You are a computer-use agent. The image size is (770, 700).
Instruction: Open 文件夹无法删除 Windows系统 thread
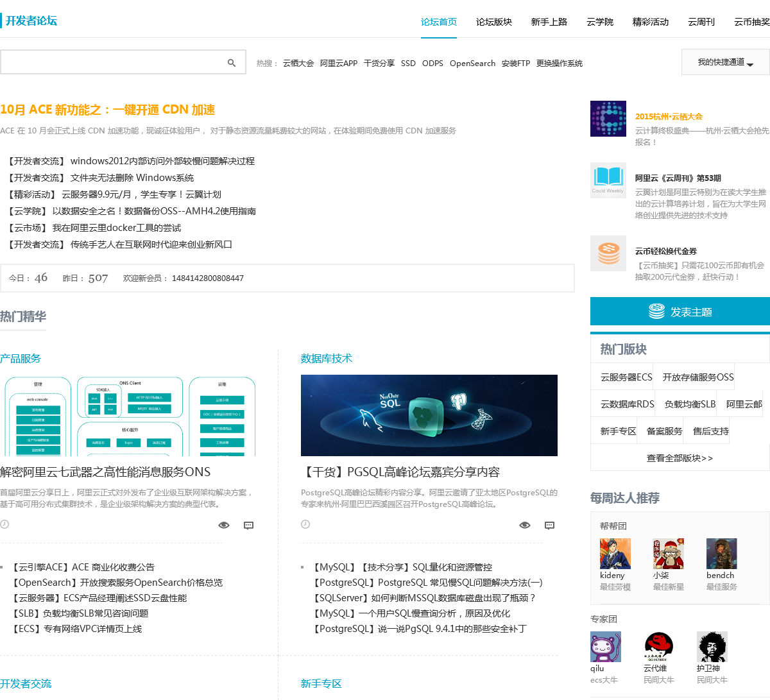(132, 178)
